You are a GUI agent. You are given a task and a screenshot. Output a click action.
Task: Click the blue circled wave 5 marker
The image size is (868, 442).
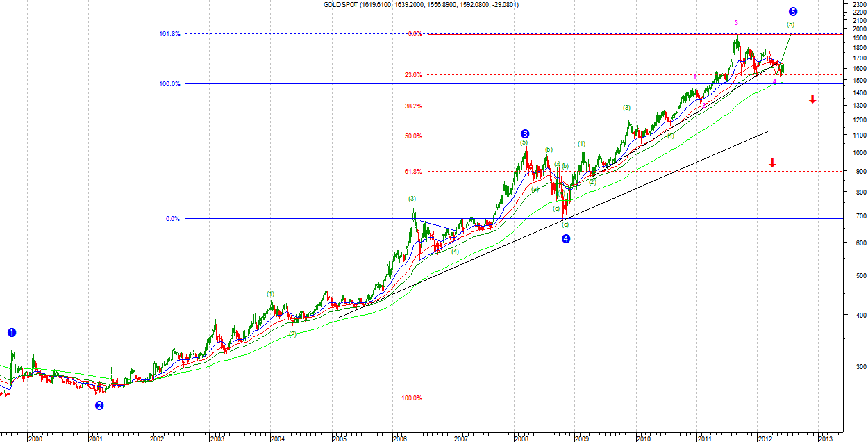click(x=793, y=12)
